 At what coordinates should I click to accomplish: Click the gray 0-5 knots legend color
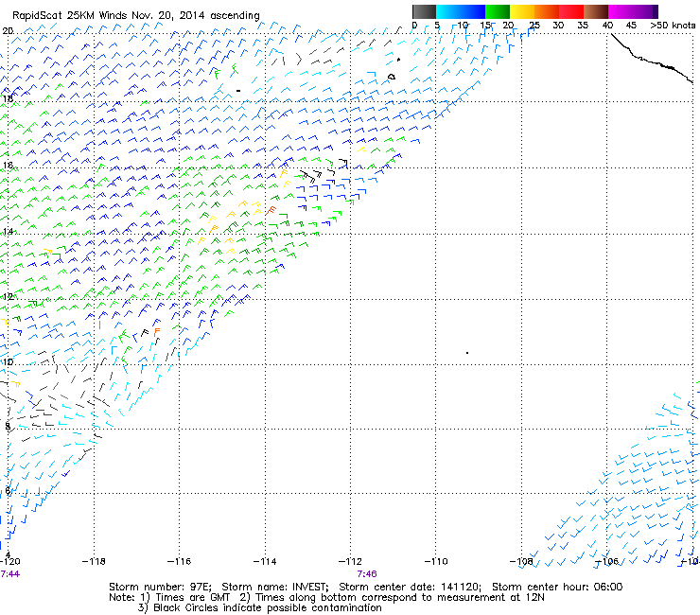tap(424, 11)
